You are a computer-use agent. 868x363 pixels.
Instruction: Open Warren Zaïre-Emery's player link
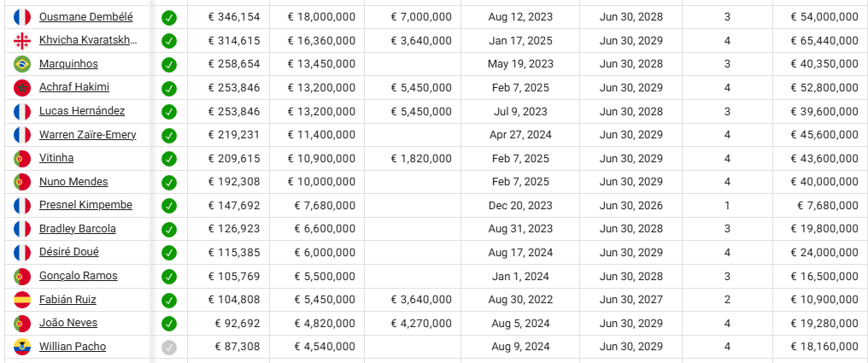coord(87,134)
